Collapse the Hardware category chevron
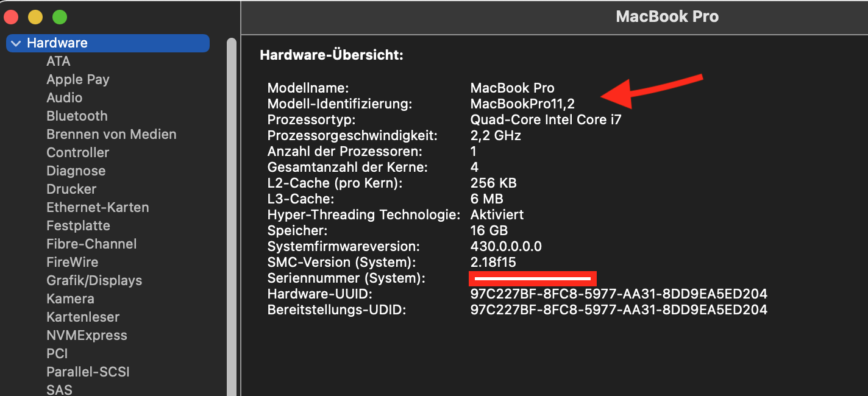868x396 pixels. pos(16,43)
